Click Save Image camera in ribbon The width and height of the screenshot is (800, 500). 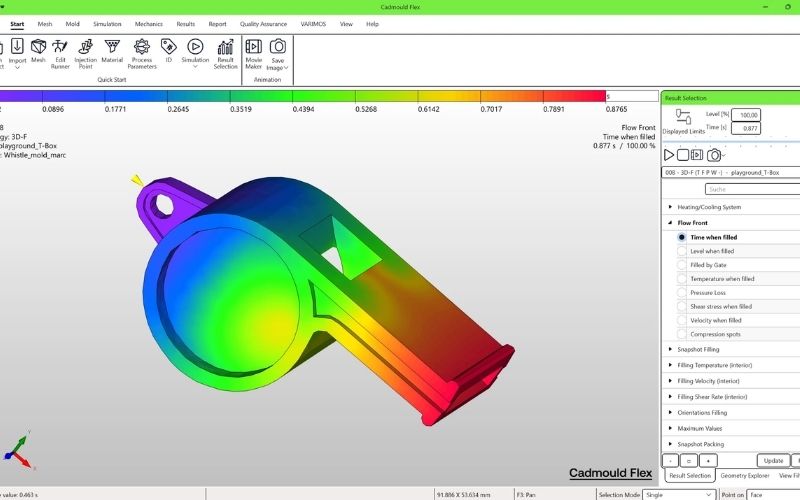pyautogui.click(x=278, y=46)
